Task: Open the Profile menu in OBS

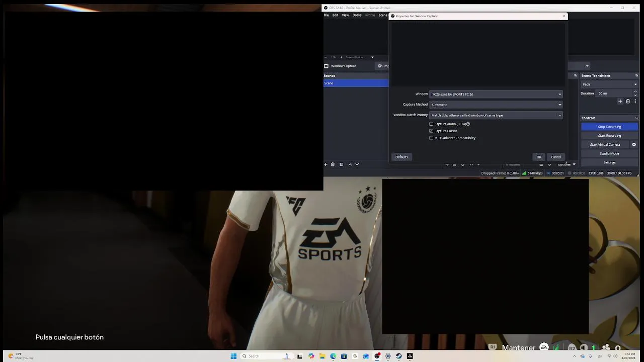Action: coord(370,15)
